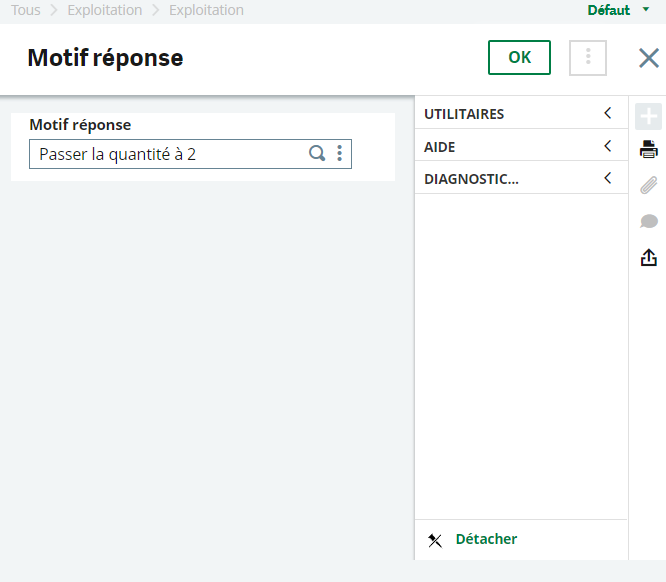Viewport: 666px width, 582px height.
Task: Expand the AIDE section chevron
Action: tap(607, 146)
